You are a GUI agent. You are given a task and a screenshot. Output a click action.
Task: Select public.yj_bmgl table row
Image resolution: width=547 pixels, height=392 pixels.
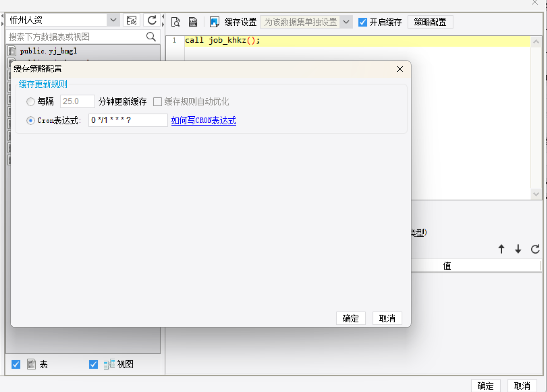[x=83, y=51]
